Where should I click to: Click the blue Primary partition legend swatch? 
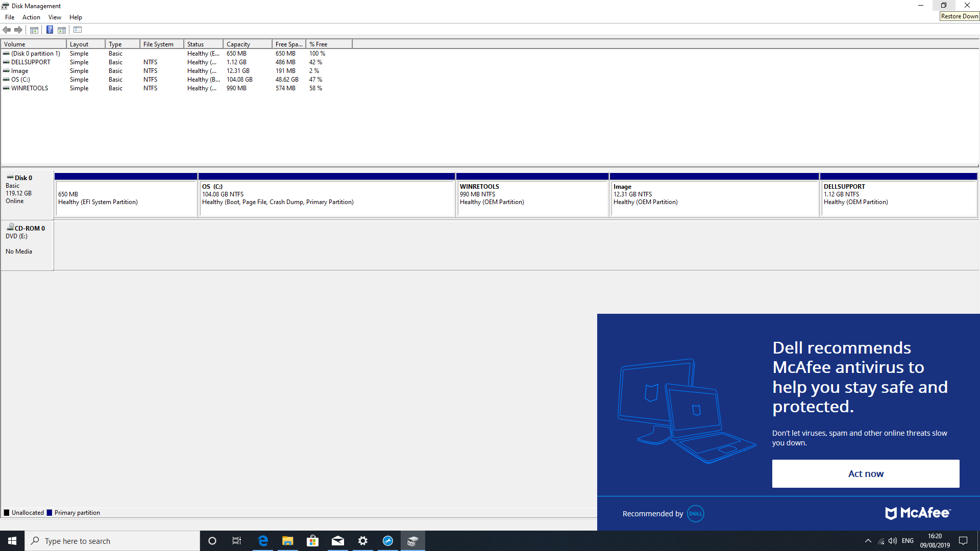pyautogui.click(x=50, y=513)
